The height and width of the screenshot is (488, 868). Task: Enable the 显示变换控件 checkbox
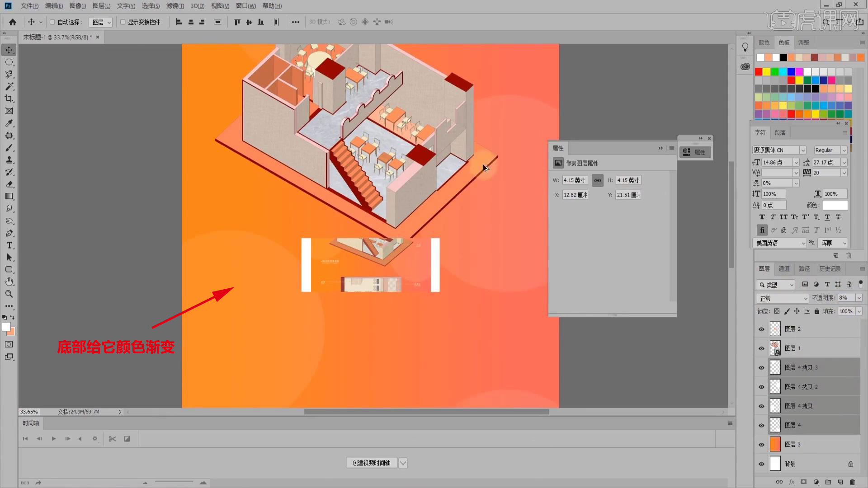pos(123,22)
